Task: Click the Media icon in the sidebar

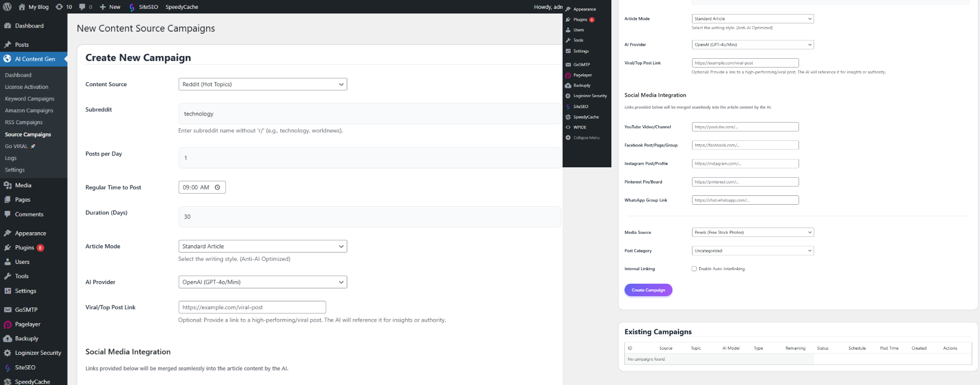Action: 8,185
